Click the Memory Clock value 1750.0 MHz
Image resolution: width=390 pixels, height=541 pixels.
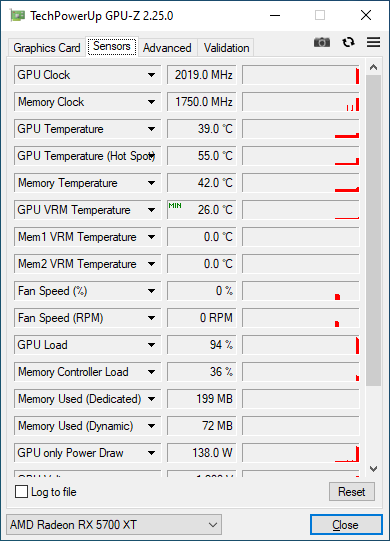pos(202,102)
